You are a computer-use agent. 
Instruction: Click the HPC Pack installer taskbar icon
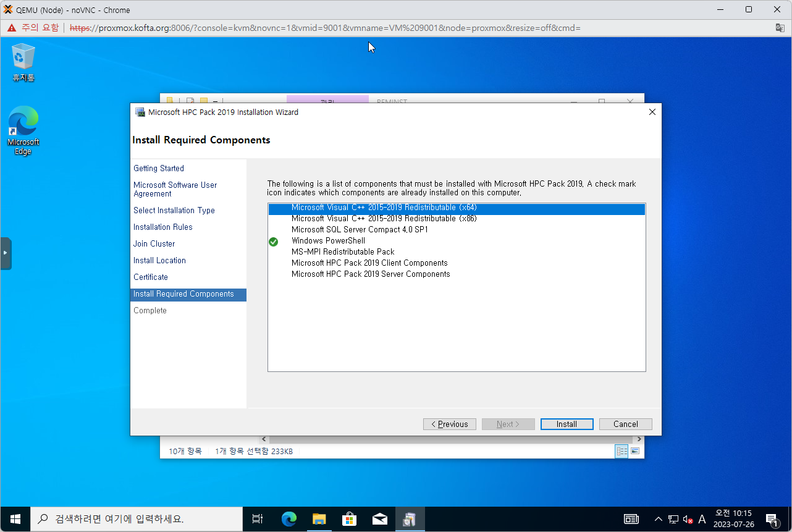coord(410,519)
